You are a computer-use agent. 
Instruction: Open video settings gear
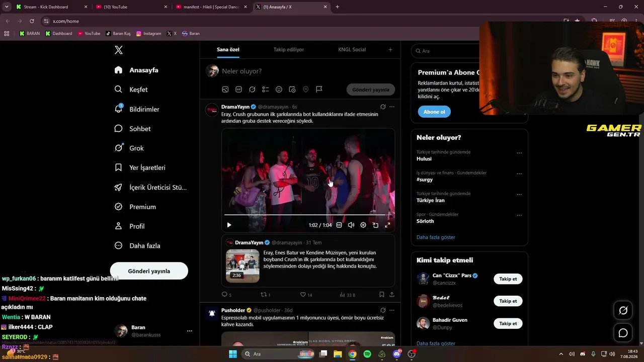[363, 225]
